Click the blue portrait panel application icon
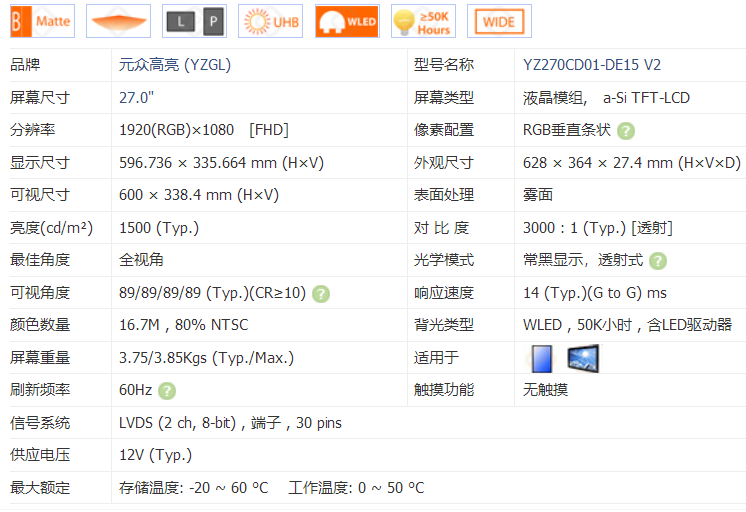 [x=542, y=358]
